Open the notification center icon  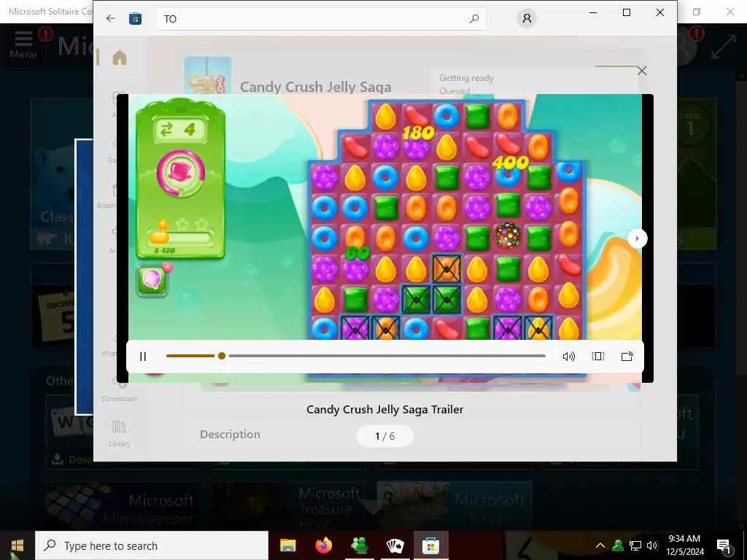724,546
